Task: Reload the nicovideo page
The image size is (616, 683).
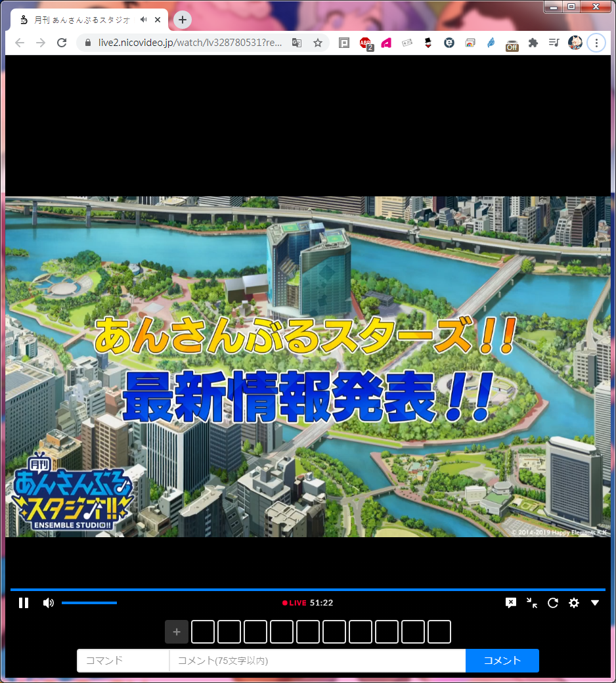Action: [62, 43]
